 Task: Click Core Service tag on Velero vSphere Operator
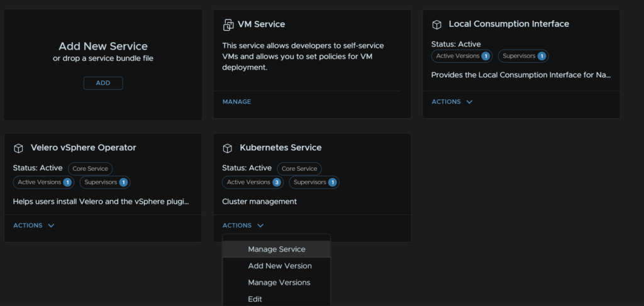(x=90, y=168)
